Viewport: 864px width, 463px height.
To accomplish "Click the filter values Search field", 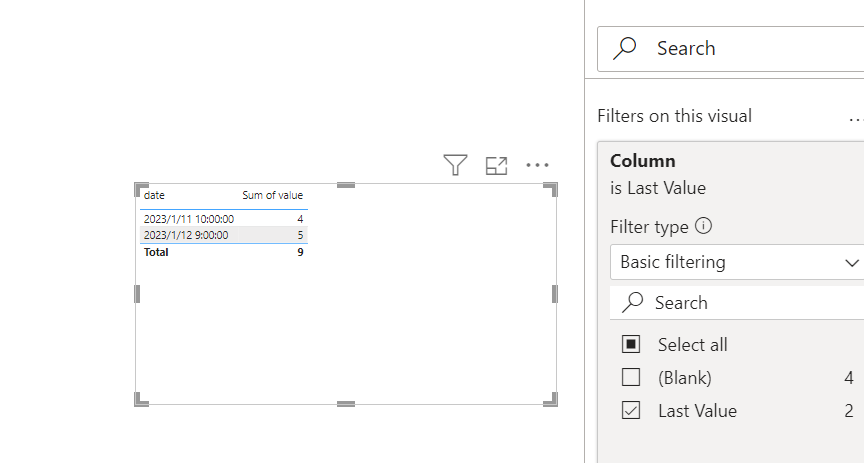I will pos(737,303).
